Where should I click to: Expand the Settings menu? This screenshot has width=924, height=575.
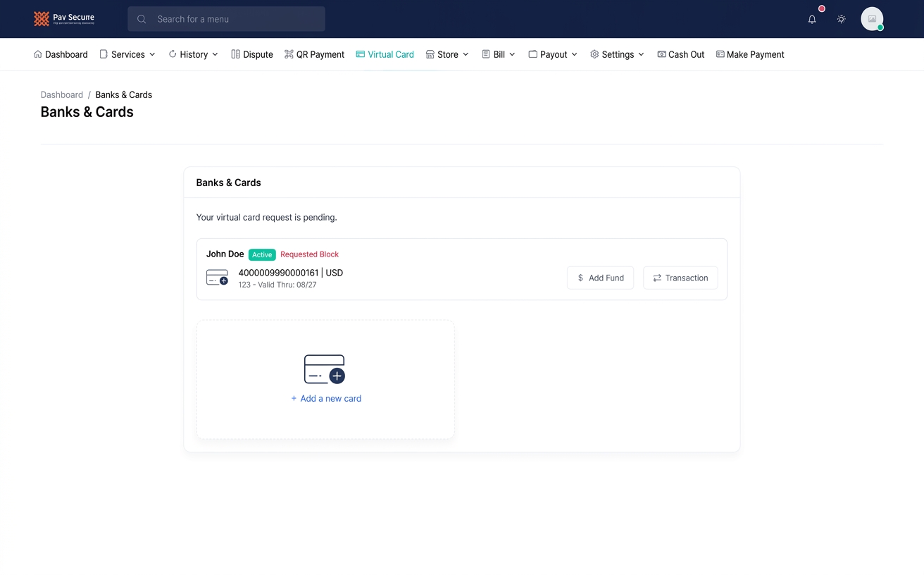pos(617,54)
